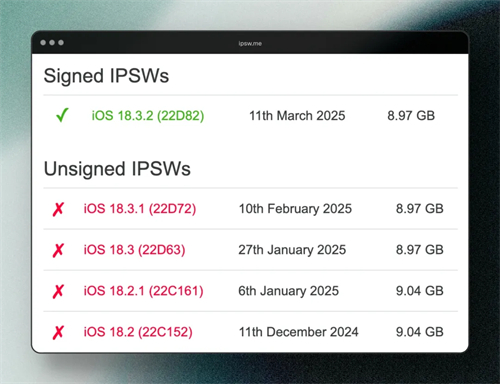Click the middle window control dot
This screenshot has height=384, width=500.
[52, 43]
